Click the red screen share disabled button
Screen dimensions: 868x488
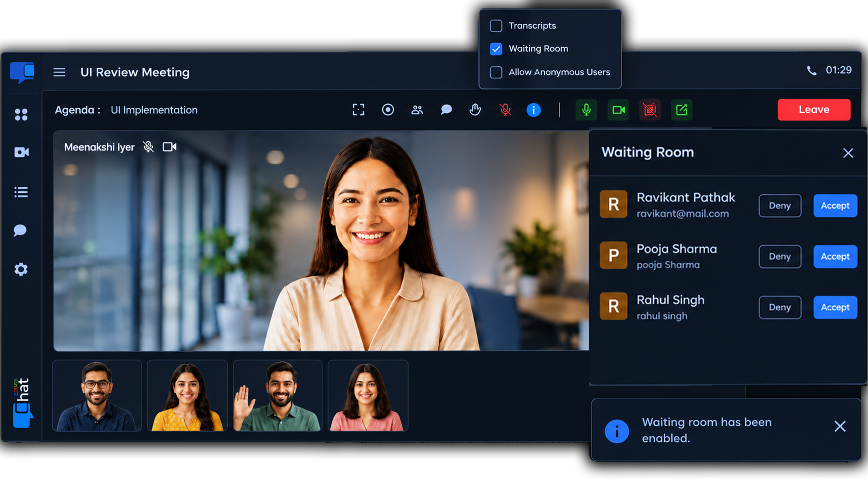tap(650, 110)
